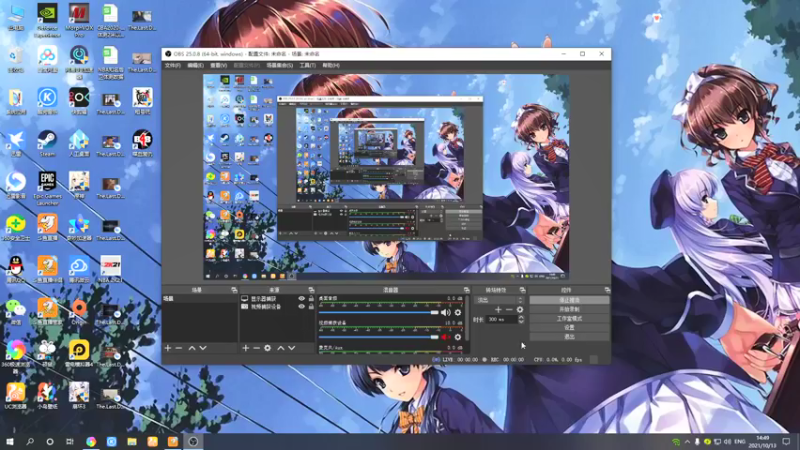
Task: Adjust the desktop audio volume slider
Action: 379,312
